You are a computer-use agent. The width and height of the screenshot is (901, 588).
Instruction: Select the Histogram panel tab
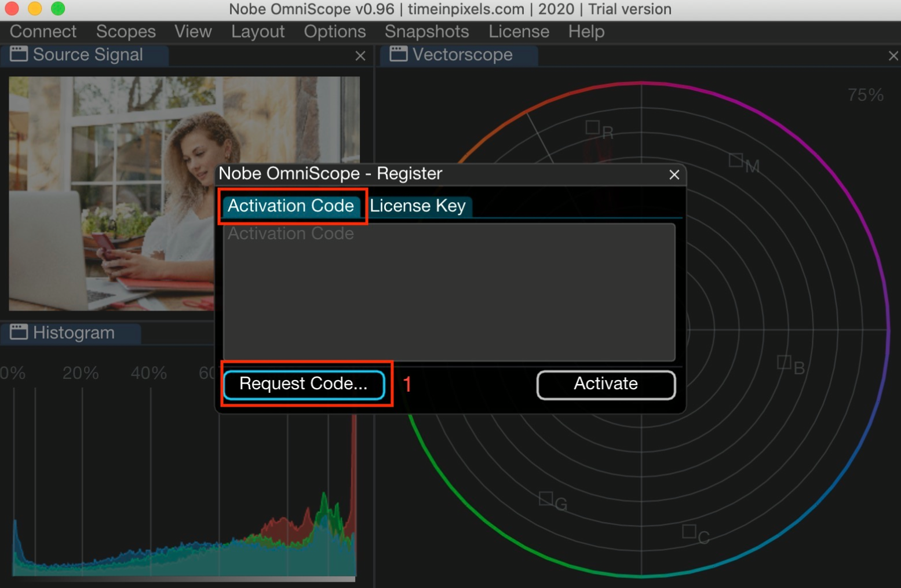point(71,333)
